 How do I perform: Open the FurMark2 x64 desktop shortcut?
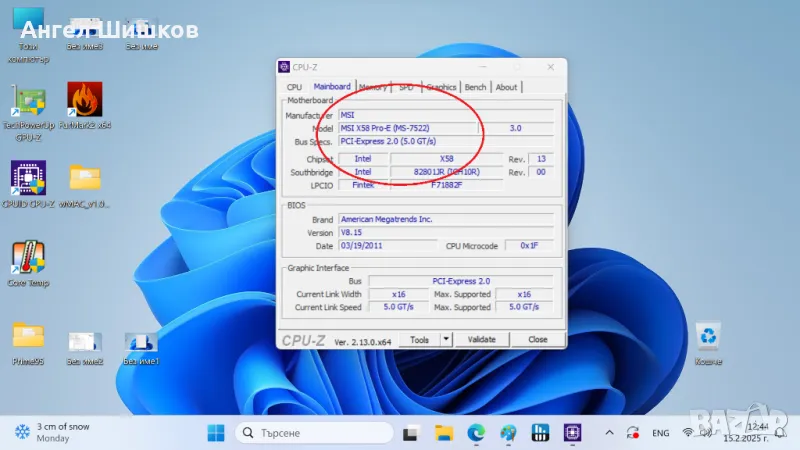click(x=85, y=100)
